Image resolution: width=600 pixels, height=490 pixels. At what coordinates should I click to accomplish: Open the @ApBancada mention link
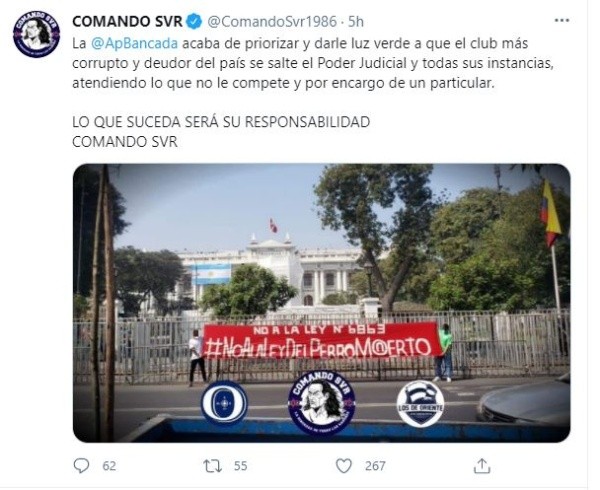point(134,43)
